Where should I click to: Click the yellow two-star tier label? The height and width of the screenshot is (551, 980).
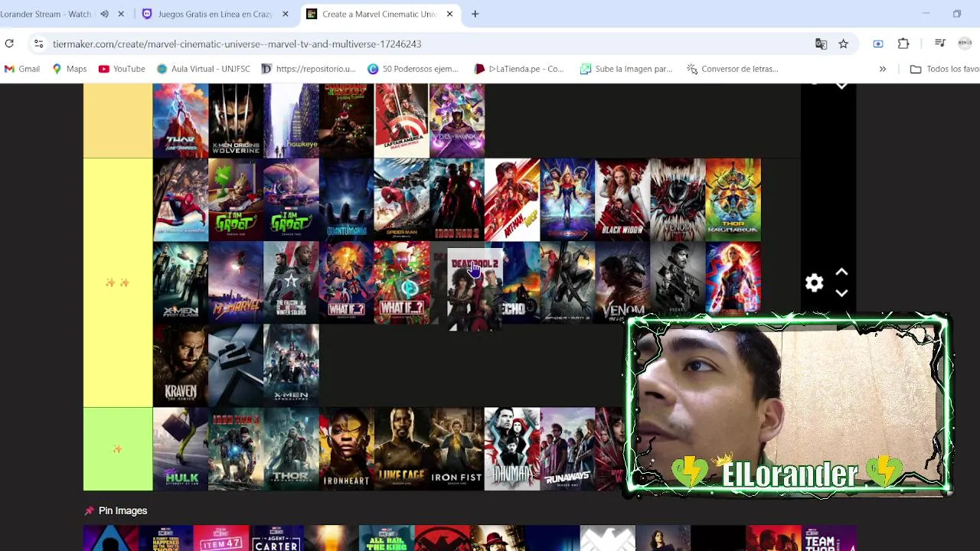pos(118,283)
